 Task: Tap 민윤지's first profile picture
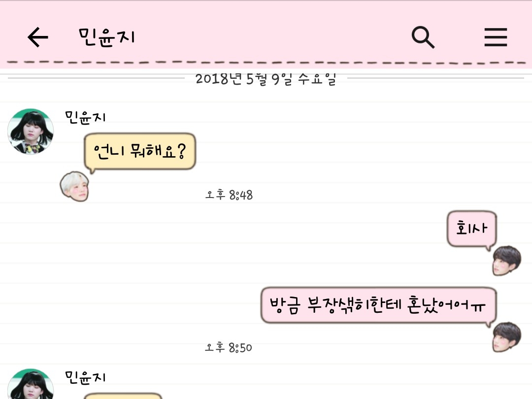31,132
